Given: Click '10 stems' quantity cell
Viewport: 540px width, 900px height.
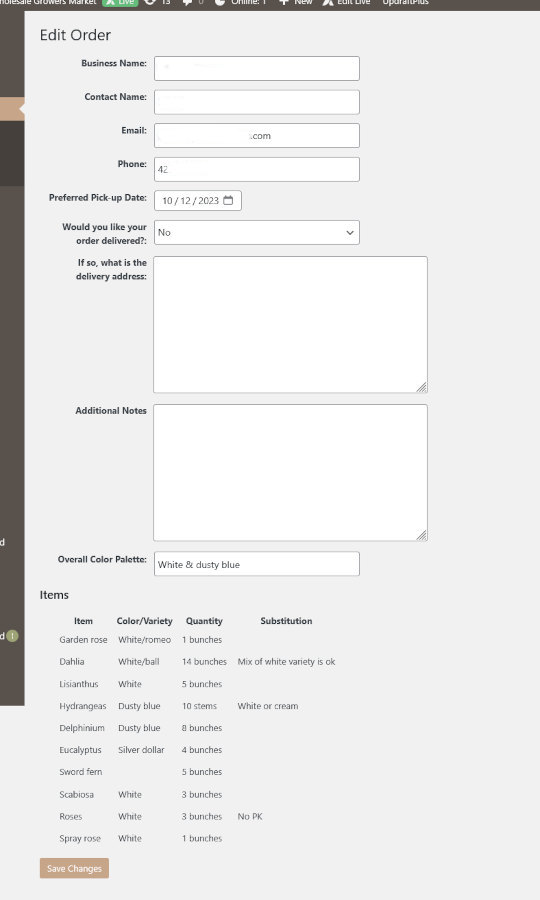Looking at the screenshot, I should pos(199,706).
